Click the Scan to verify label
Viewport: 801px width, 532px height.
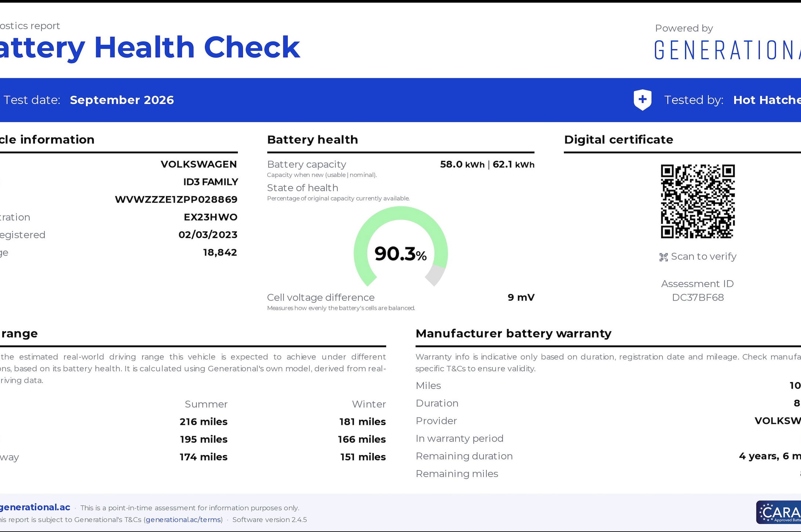click(704, 256)
